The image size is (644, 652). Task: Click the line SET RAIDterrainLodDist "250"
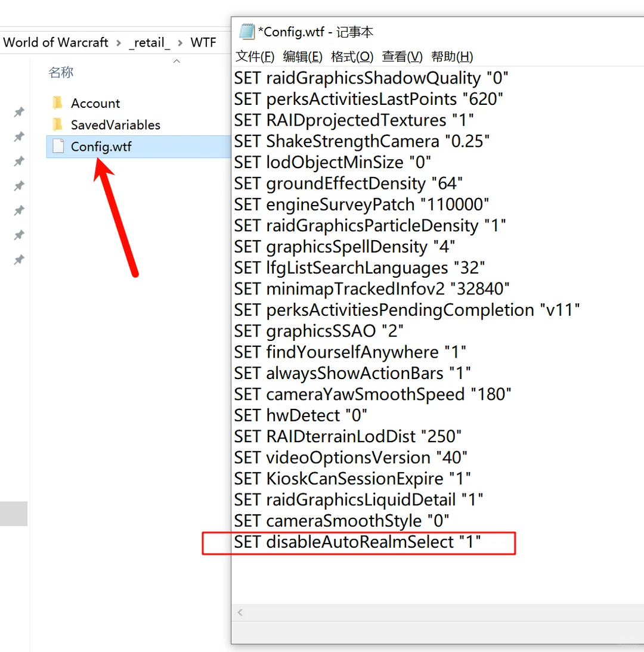pos(348,437)
